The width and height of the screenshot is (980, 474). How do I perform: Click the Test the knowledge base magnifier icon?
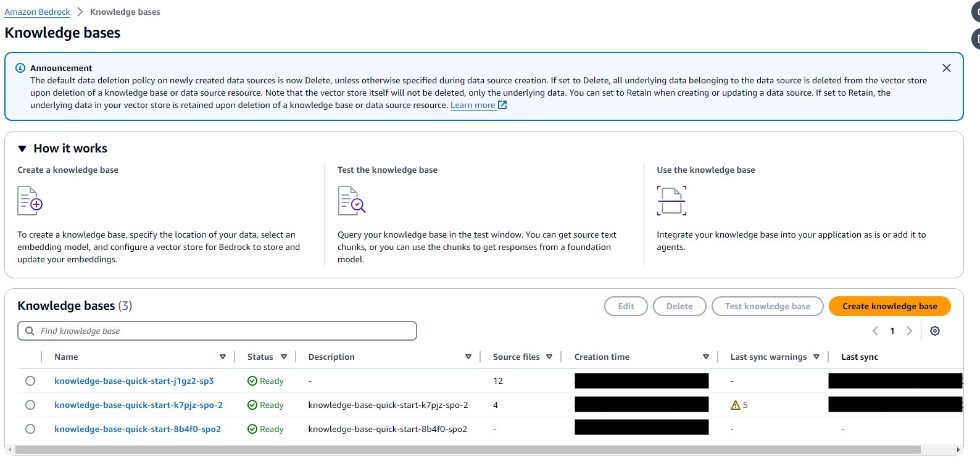pyautogui.click(x=351, y=201)
